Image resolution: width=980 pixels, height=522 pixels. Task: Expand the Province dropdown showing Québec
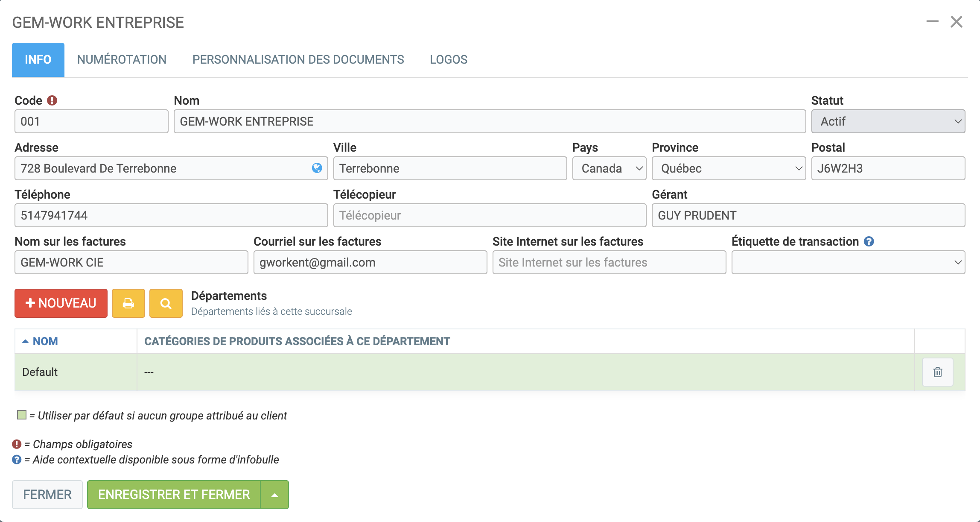pyautogui.click(x=728, y=168)
